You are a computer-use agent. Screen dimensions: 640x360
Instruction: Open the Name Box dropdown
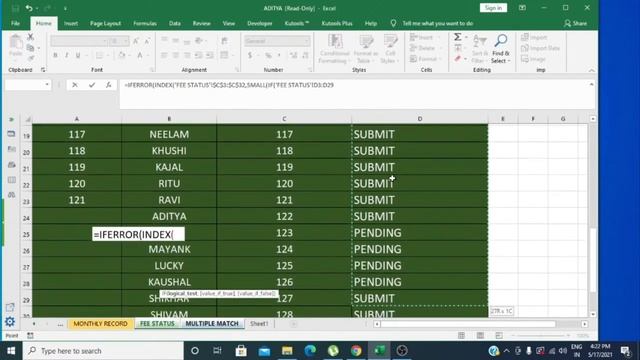click(x=47, y=84)
